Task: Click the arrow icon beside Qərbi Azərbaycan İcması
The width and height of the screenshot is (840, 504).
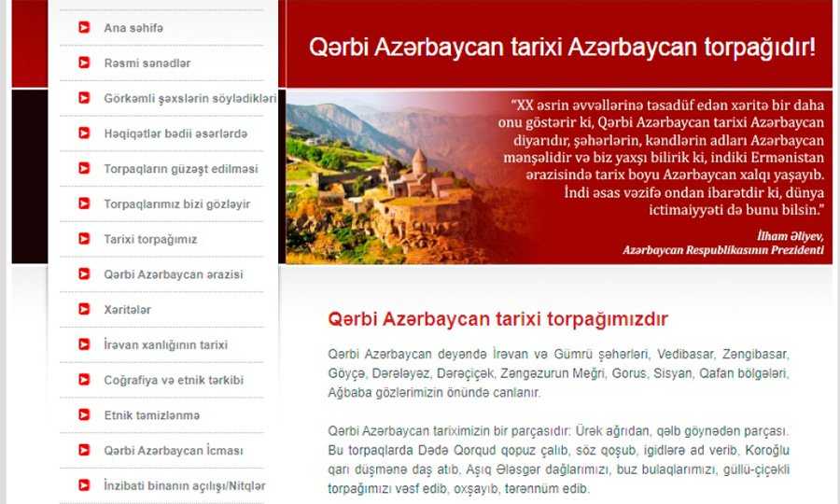Action: point(84,450)
